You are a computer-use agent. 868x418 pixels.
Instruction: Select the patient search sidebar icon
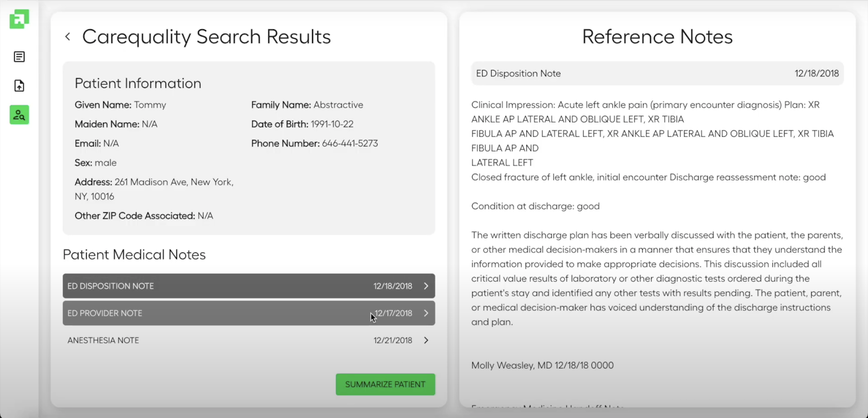coord(19,115)
